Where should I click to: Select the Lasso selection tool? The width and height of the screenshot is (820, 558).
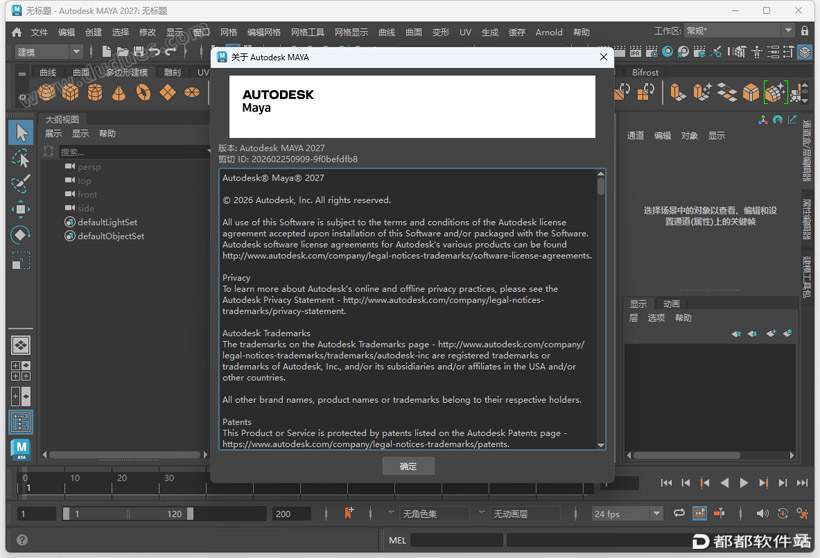click(21, 158)
